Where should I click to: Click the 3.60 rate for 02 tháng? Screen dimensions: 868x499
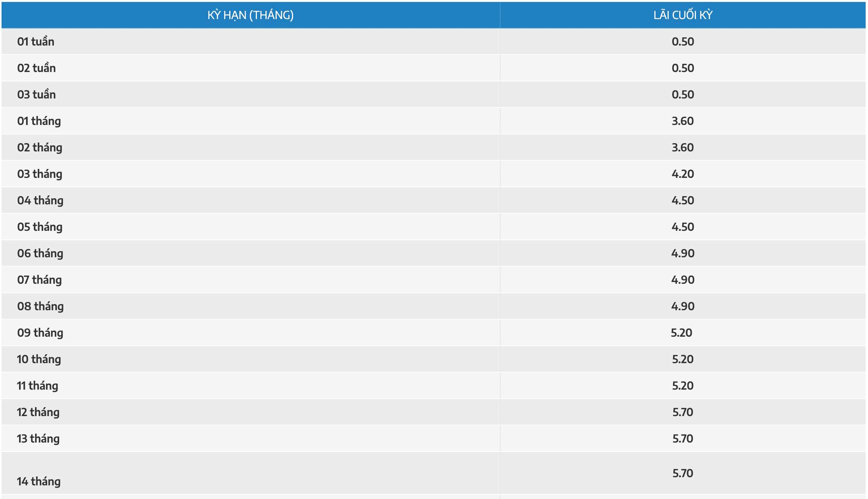pyautogui.click(x=683, y=148)
